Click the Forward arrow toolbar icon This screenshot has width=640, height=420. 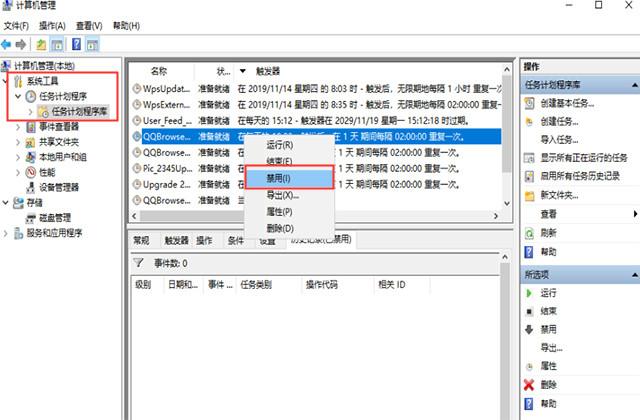20,44
